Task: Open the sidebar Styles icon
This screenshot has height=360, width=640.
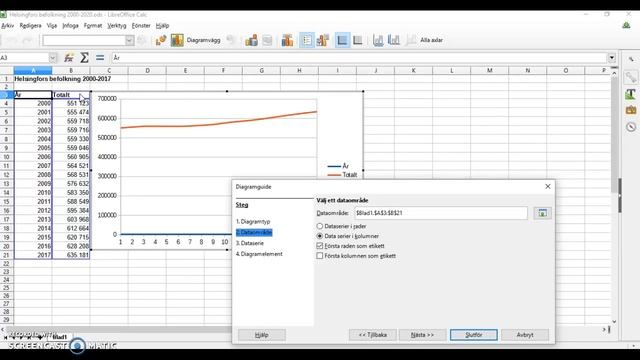Action: (x=631, y=94)
